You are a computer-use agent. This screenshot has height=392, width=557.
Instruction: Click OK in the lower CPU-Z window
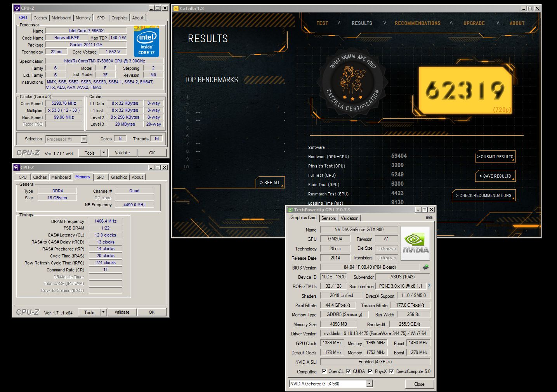[x=152, y=312]
